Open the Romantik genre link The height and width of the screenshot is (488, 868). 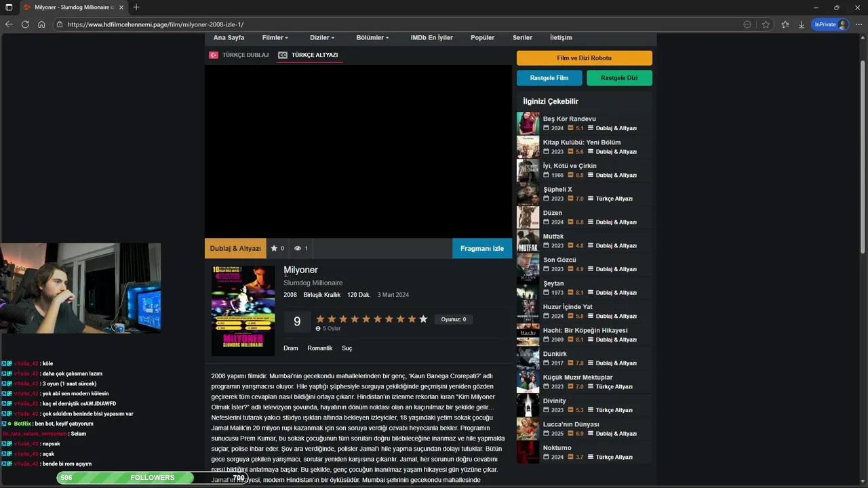320,348
